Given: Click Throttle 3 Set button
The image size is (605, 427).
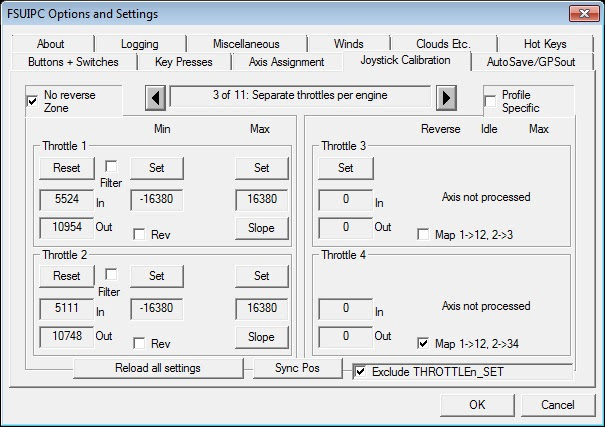Looking at the screenshot, I should 346,168.
